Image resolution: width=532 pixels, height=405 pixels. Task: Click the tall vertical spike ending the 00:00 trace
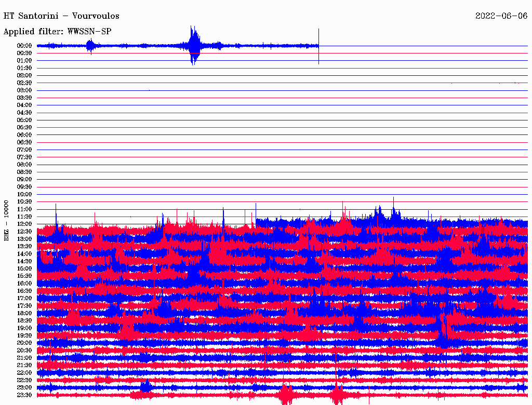click(318, 46)
